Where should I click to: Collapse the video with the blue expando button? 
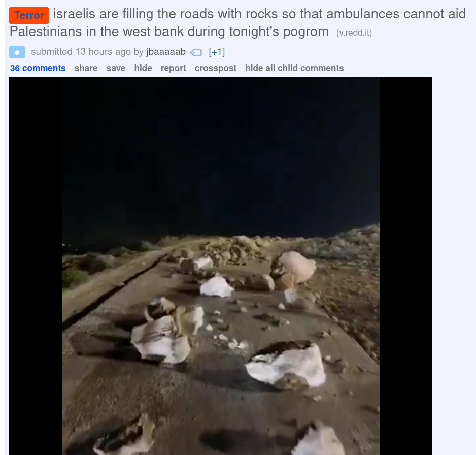[x=17, y=52]
